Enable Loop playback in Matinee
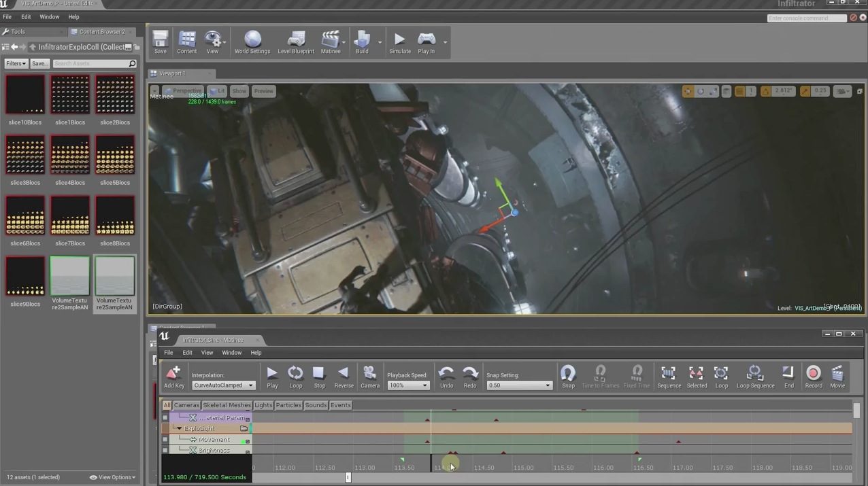Screen dimensions: 868x486 coord(296,377)
